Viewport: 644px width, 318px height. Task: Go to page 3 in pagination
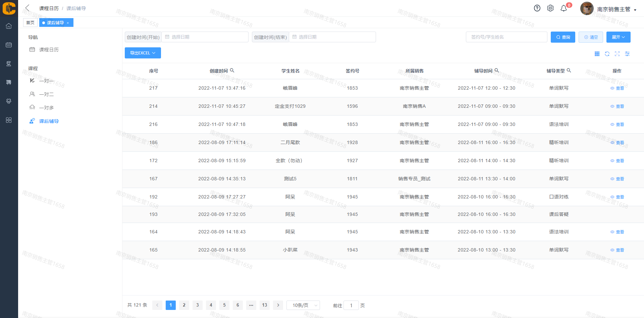click(x=198, y=305)
